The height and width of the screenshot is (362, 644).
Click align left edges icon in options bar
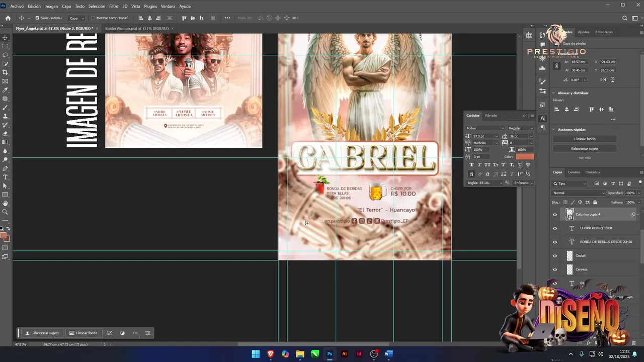coord(141,18)
